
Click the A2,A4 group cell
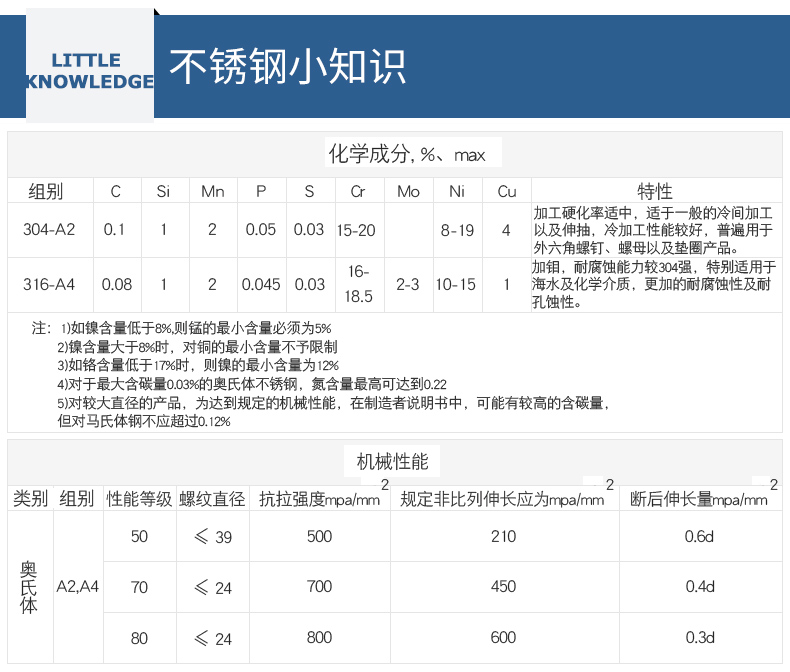click(78, 587)
